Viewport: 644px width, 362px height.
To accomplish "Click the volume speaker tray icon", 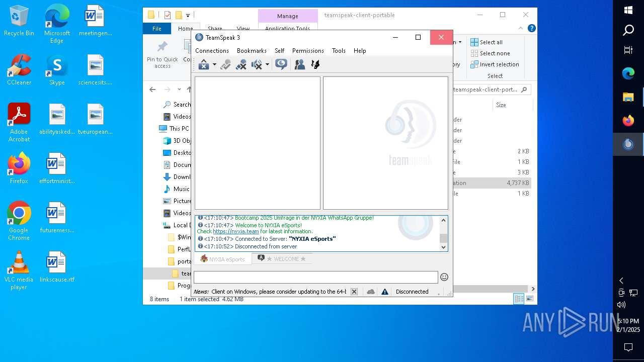I will [x=621, y=305].
